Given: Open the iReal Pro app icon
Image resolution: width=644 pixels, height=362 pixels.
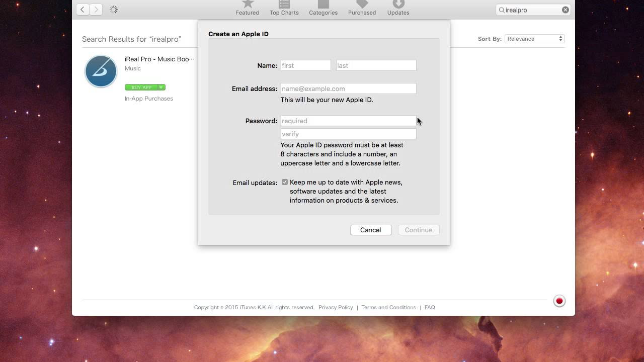Looking at the screenshot, I should pos(101,71).
